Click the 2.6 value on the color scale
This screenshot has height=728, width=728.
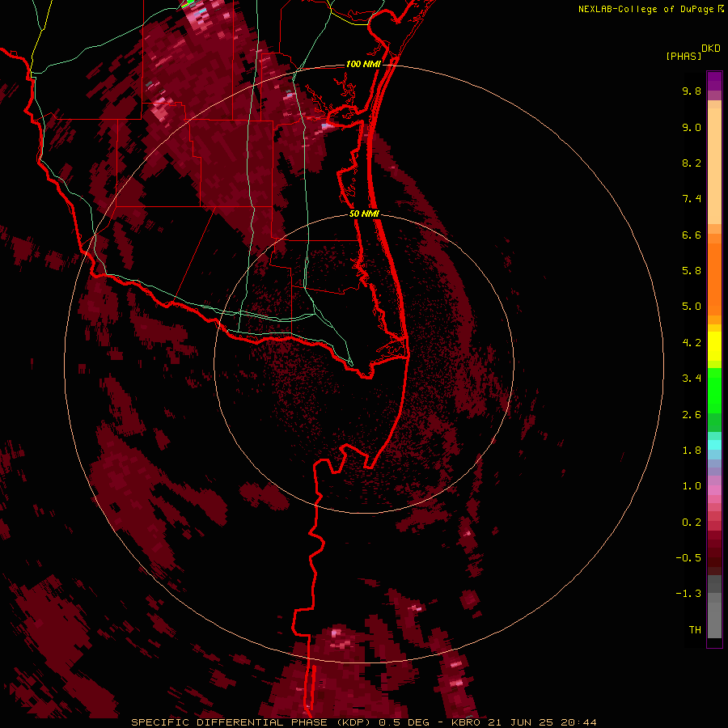tap(692, 415)
